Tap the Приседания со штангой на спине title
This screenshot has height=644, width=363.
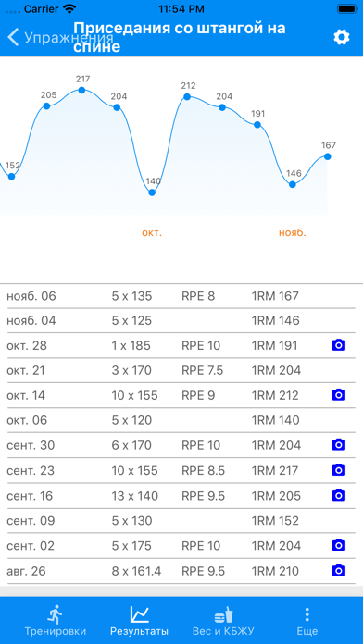pos(180,37)
